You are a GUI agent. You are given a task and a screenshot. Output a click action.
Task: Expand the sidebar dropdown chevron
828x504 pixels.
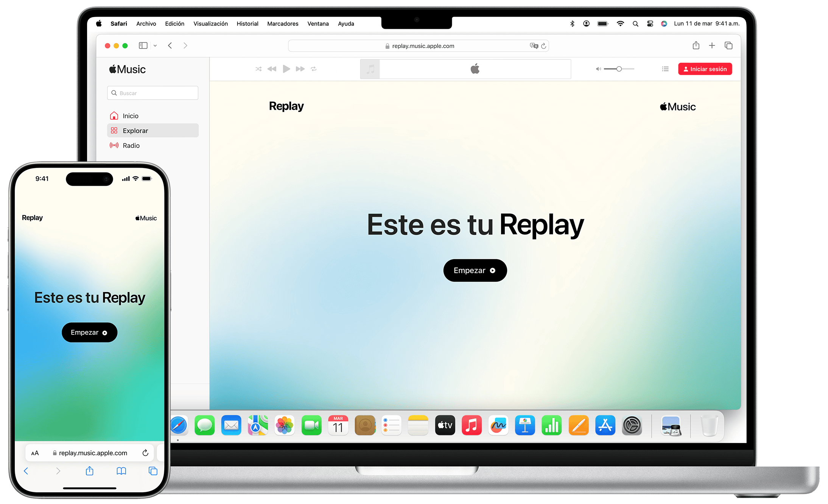[155, 46]
